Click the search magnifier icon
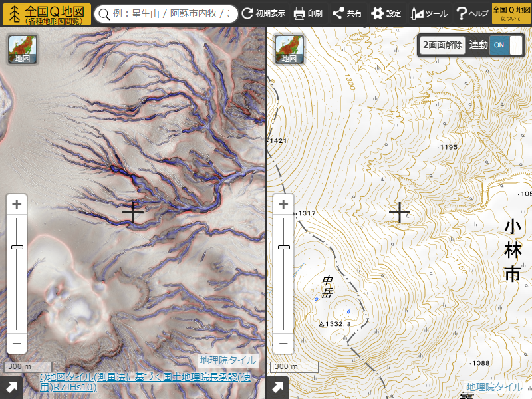The width and height of the screenshot is (532, 399). click(x=103, y=14)
